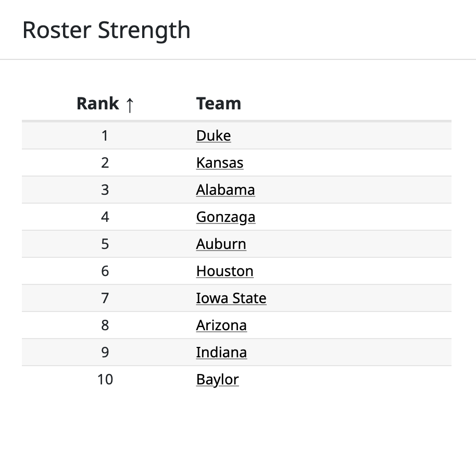Open the Auburn team page
This screenshot has width=476, height=449.
click(x=221, y=244)
